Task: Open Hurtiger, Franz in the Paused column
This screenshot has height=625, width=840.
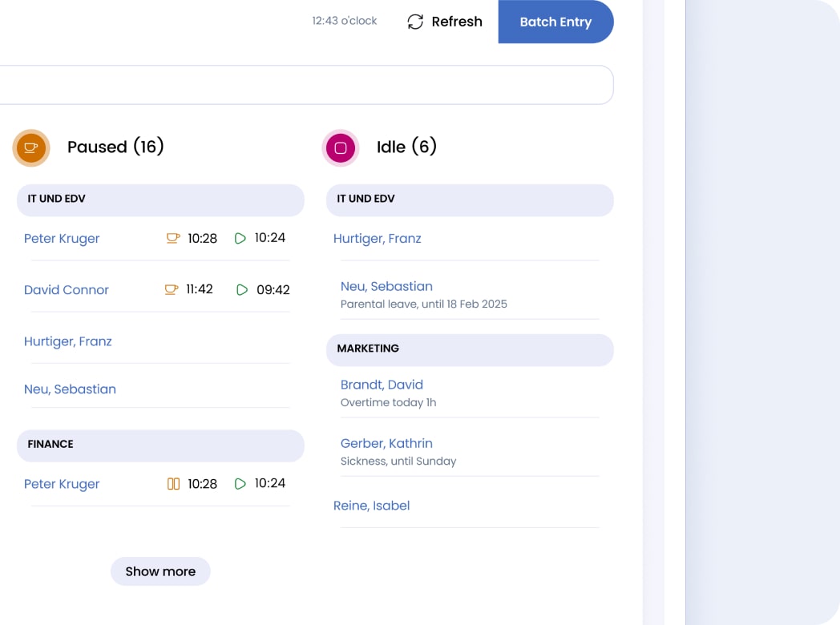Action: [x=68, y=341]
